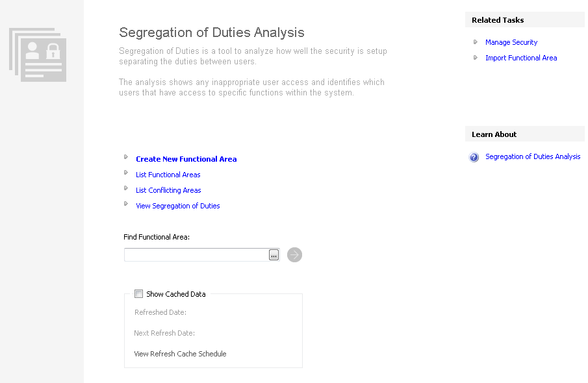The width and height of the screenshot is (588, 383).
Task: Click arrow bullet beside List Conflicting Areas
Action: coord(126,188)
